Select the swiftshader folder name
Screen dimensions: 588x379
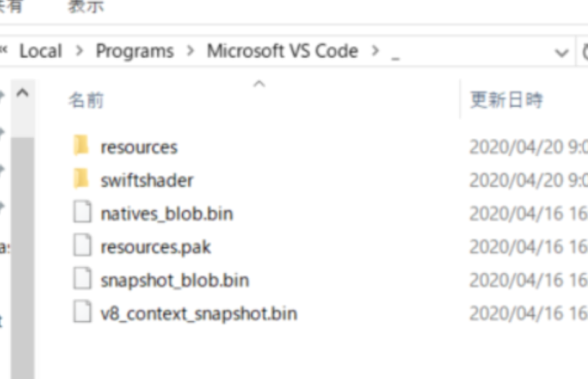[147, 180]
